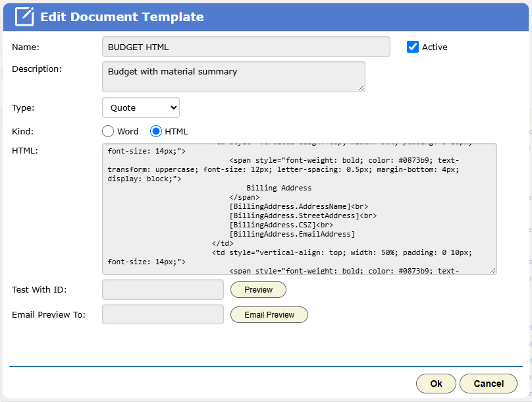This screenshot has height=402, width=532.
Task: Uncheck the Active checkbox
Action: pos(413,47)
